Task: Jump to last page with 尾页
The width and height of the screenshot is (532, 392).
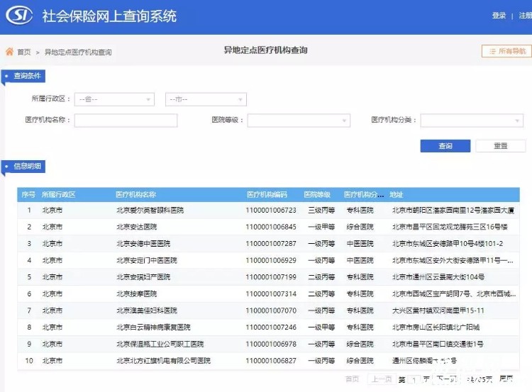Action: [x=506, y=379]
